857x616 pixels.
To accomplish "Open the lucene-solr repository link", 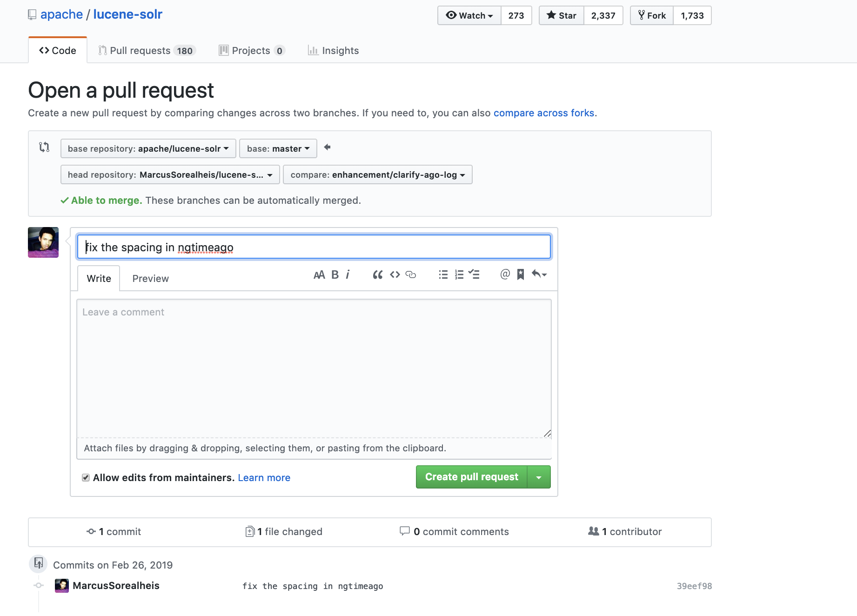I will pyautogui.click(x=128, y=14).
